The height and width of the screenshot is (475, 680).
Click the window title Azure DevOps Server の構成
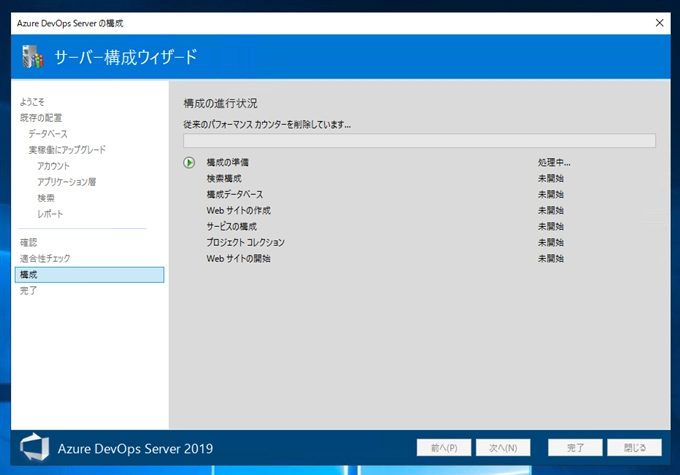pyautogui.click(x=70, y=23)
